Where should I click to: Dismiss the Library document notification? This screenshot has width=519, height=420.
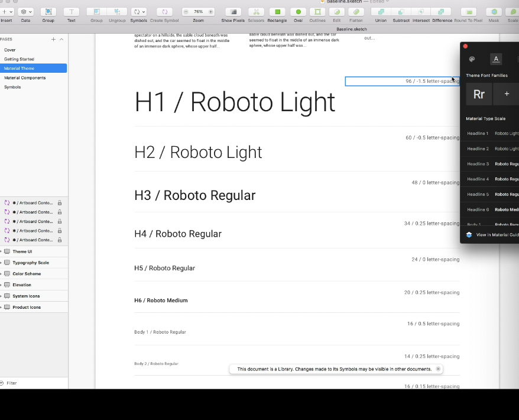point(438,369)
